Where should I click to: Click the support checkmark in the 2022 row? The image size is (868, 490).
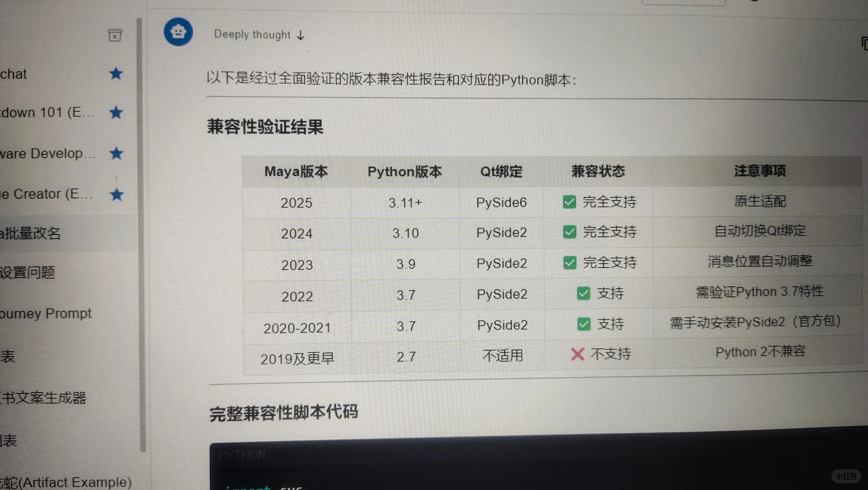584,293
